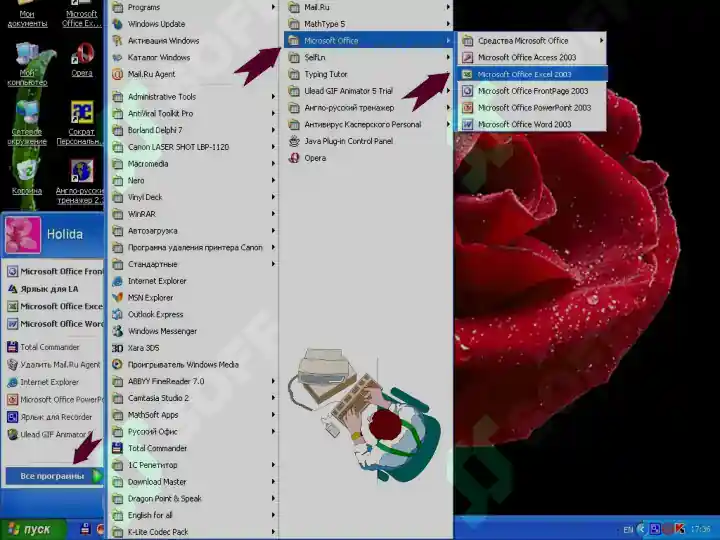Viewport: 720px width, 540px height.
Task: Open Сократ Персональный desktop shortcut
Action: [82, 123]
